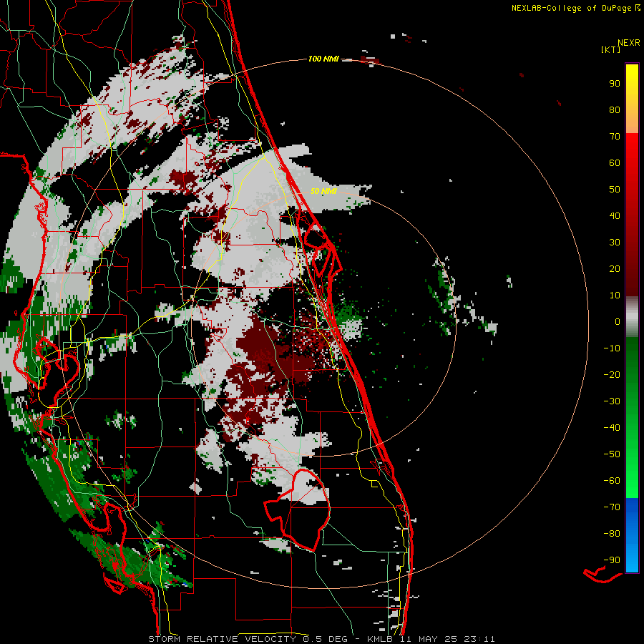Click the [KT] units label
The width and height of the screenshot is (644, 644).
[x=611, y=49]
